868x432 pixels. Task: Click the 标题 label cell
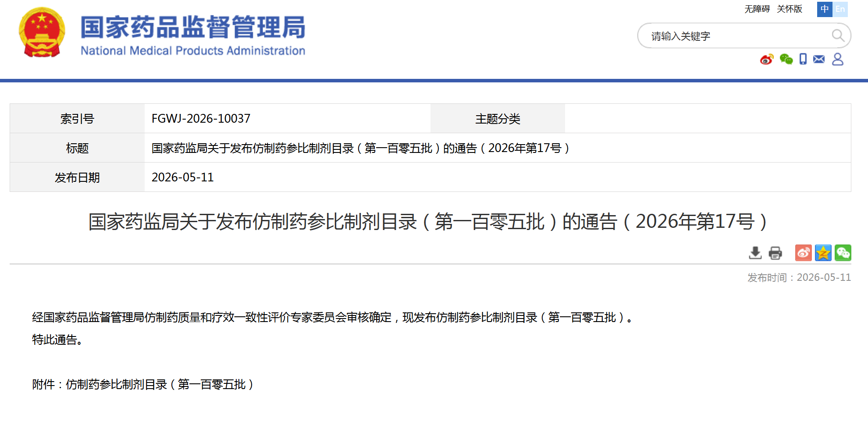pyautogui.click(x=77, y=148)
